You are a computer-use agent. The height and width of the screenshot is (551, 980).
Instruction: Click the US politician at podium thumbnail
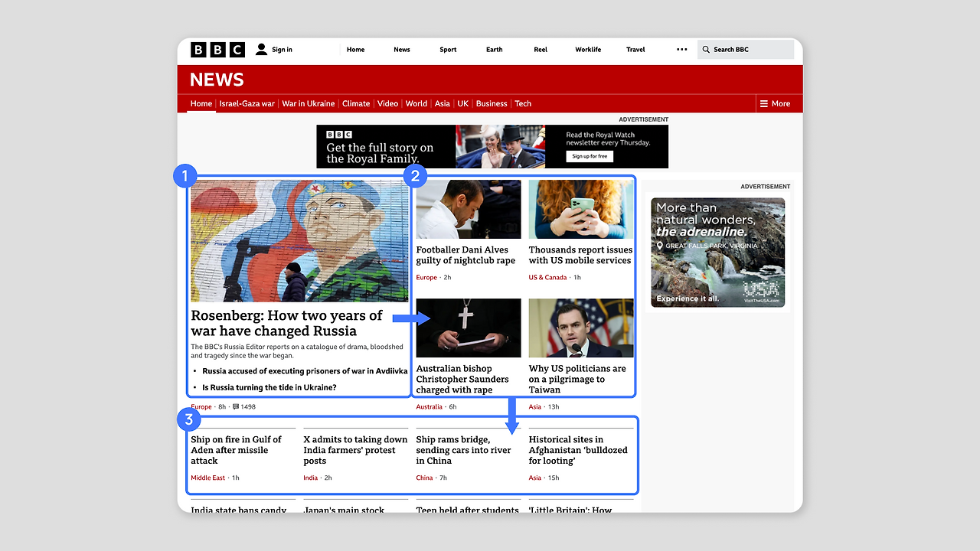click(x=581, y=328)
